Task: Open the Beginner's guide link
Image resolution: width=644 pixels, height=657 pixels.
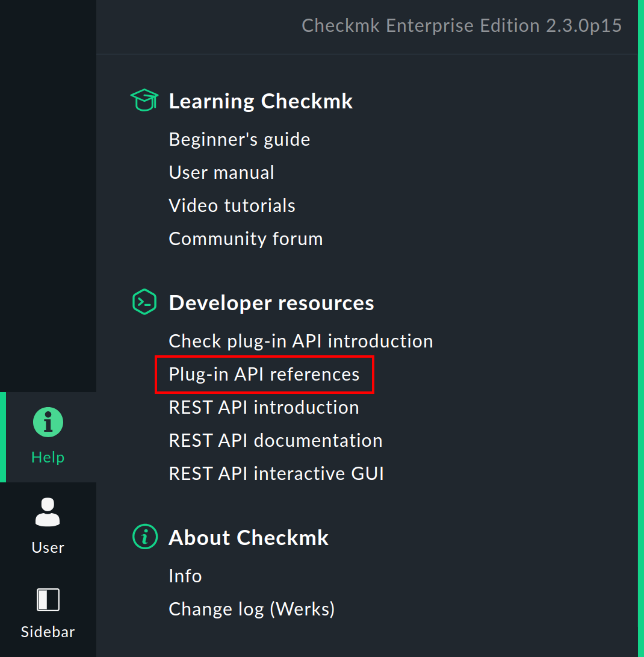Action: click(240, 139)
